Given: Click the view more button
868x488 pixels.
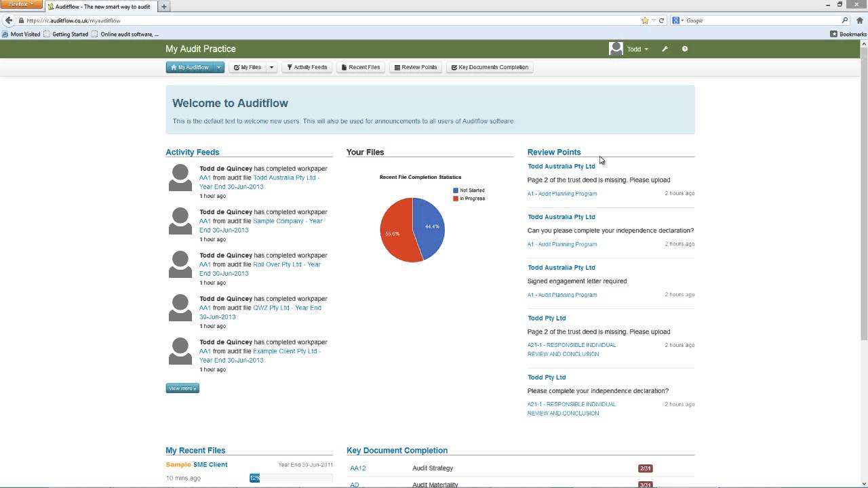Looking at the screenshot, I should click(182, 388).
